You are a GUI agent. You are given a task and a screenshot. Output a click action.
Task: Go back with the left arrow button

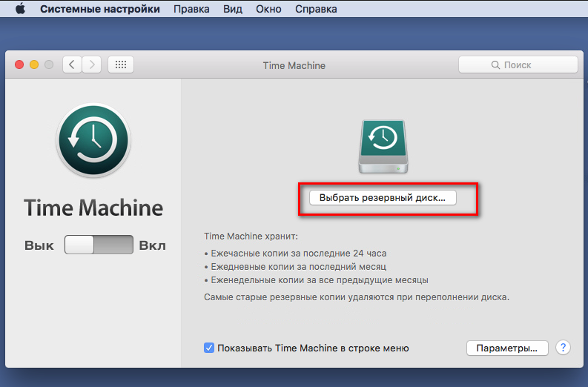[x=72, y=65]
